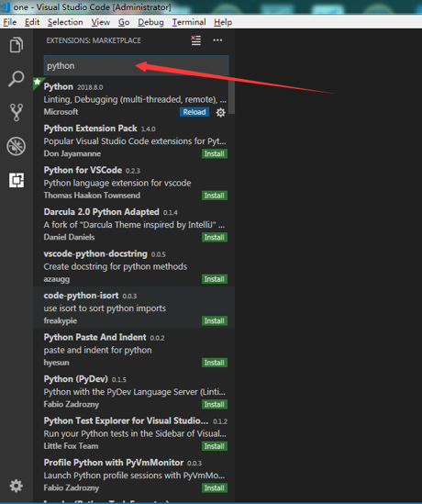Select the code-python-isort extension entry

134,308
